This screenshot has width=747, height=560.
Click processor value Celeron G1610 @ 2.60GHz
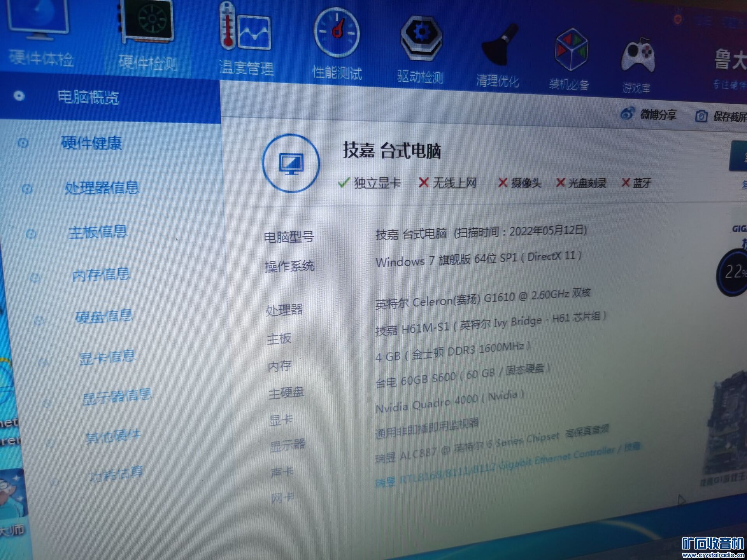(x=483, y=298)
